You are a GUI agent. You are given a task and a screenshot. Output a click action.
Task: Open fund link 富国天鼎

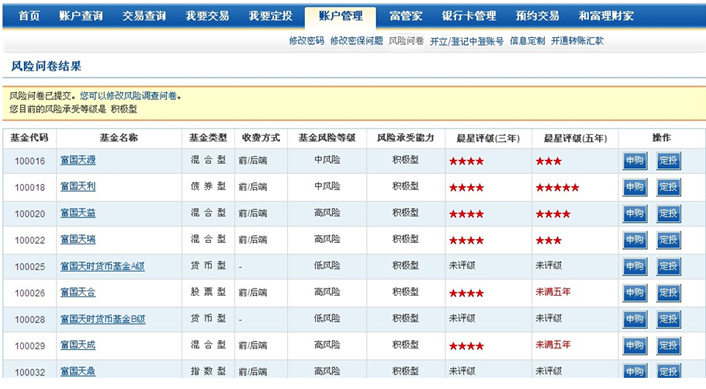(x=78, y=371)
